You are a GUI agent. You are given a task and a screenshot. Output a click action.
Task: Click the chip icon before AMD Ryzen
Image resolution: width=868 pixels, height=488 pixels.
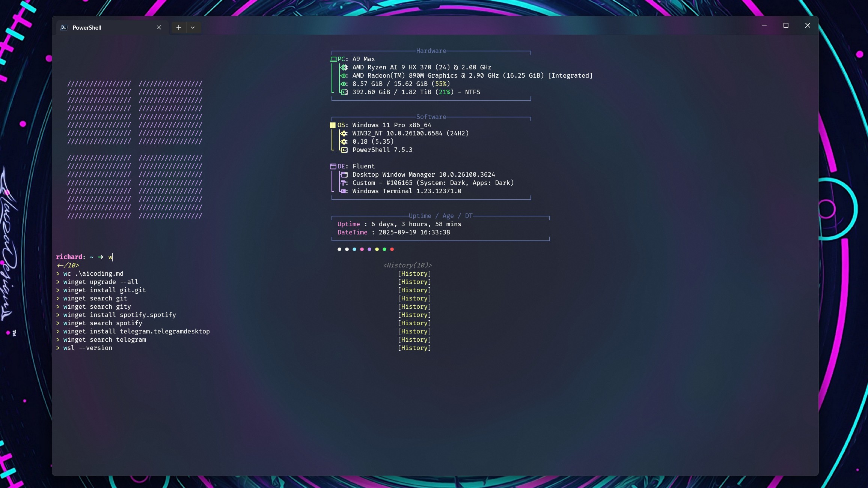(x=344, y=68)
